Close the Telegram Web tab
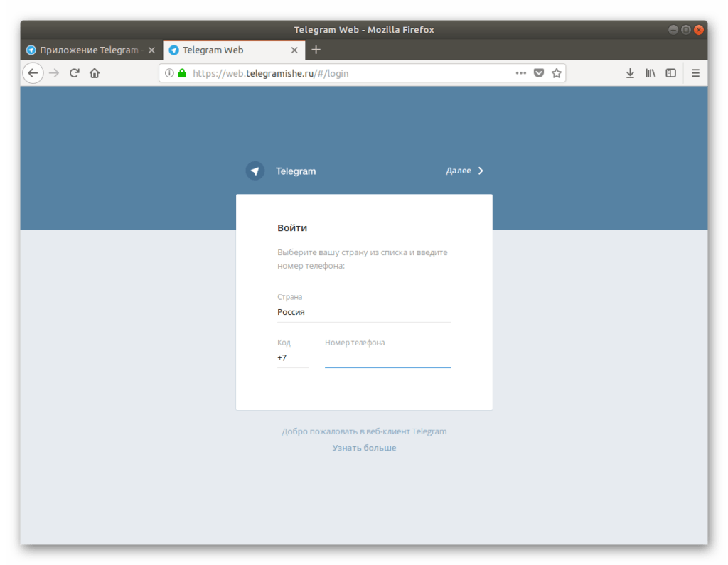This screenshot has width=728, height=565. [x=294, y=50]
